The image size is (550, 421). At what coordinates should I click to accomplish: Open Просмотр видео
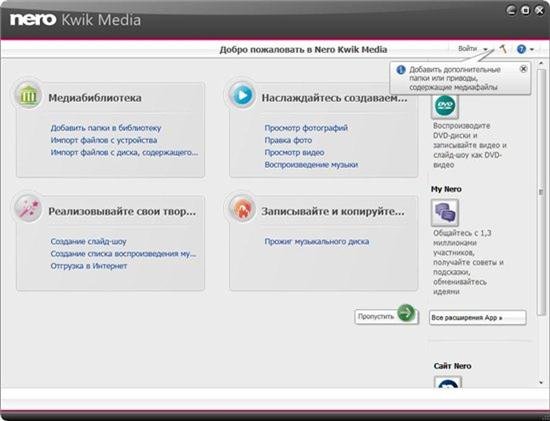tap(294, 152)
